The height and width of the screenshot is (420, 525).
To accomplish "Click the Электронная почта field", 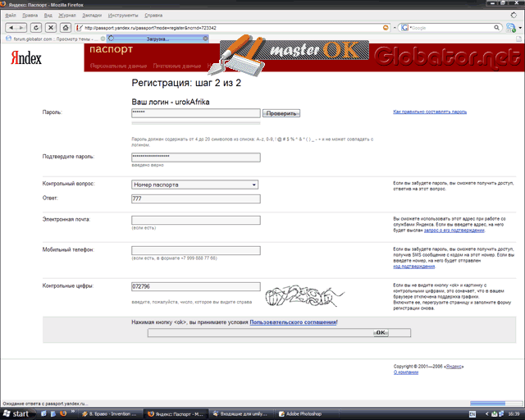I will pos(196,220).
